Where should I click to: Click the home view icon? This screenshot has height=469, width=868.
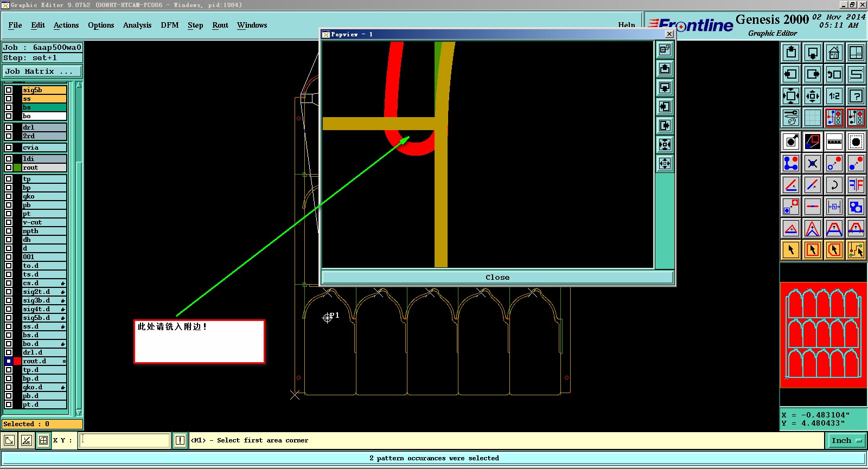tap(834, 53)
